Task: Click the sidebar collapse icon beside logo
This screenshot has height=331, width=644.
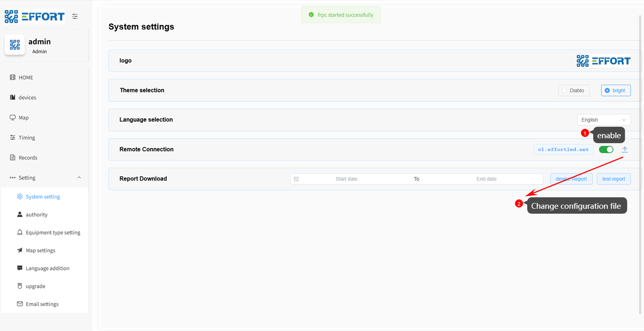Action: pyautogui.click(x=75, y=16)
